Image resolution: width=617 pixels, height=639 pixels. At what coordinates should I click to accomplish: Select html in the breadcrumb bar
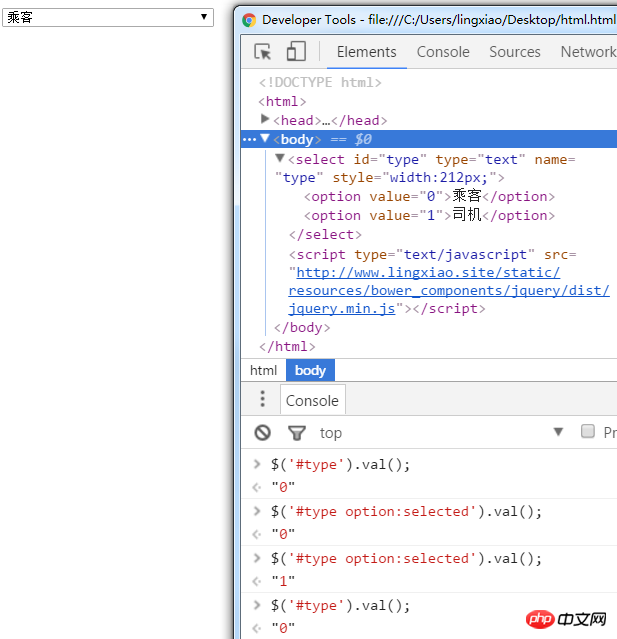click(x=264, y=370)
